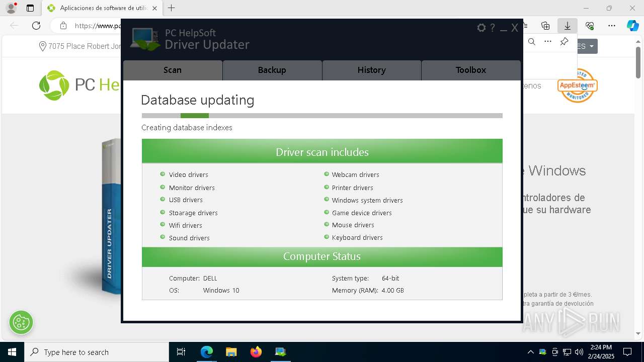
Task: Refresh the page in Edge
Action: pyautogui.click(x=36, y=26)
